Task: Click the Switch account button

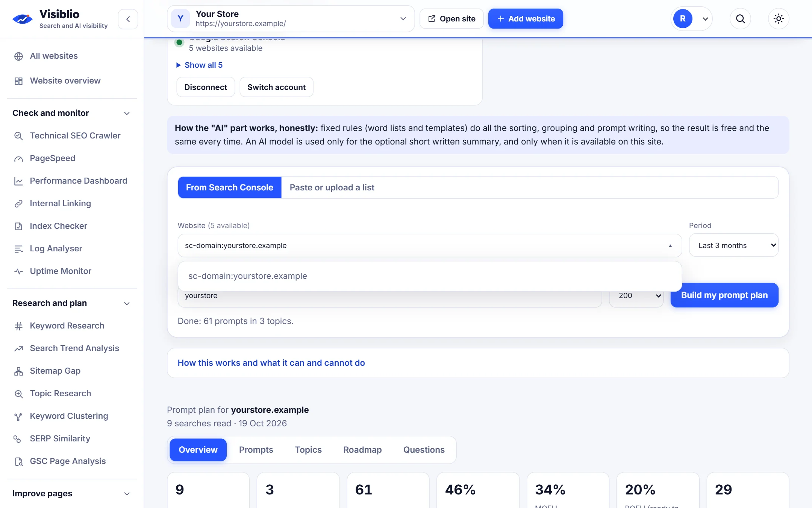Action: tap(276, 87)
